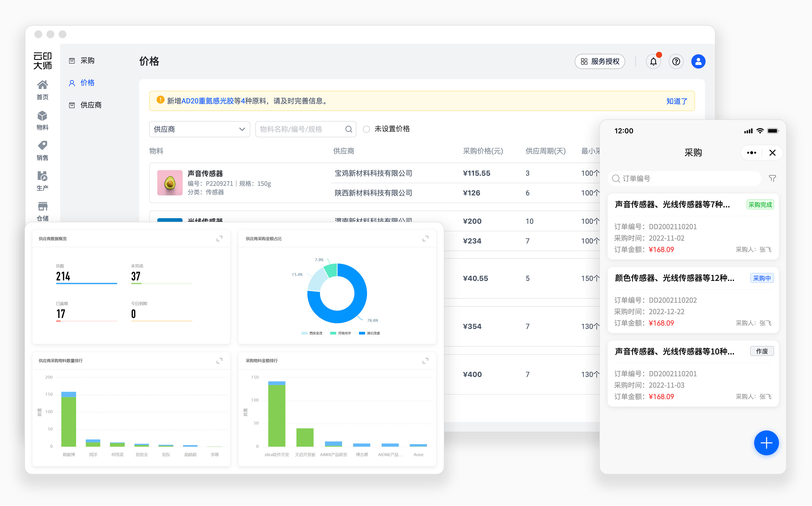Open the help question mark icon
The width and height of the screenshot is (812, 506).
pos(676,61)
